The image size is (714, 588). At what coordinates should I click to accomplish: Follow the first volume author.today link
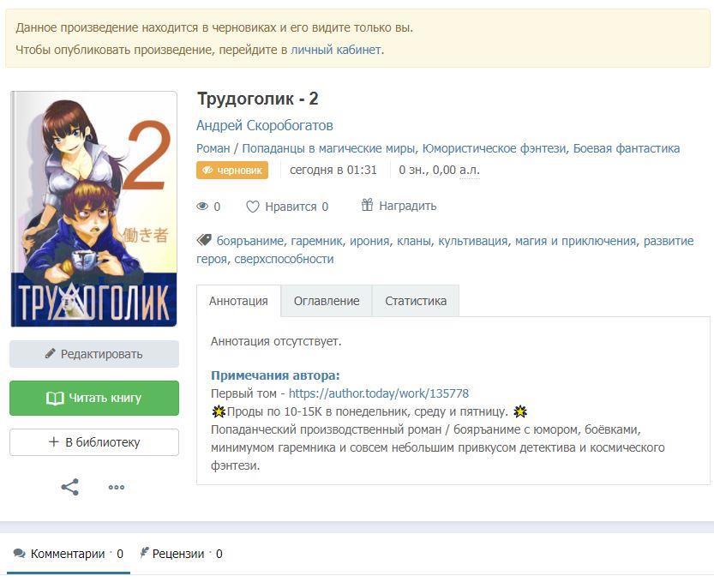coord(379,393)
